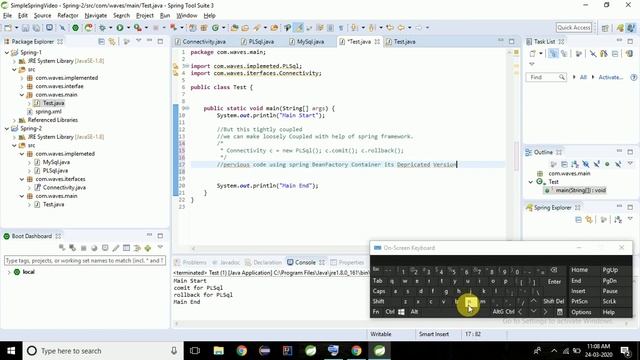Click the pencil edit icon in Boot Dashboard
The width and height of the screenshot is (640, 360).
(x=116, y=248)
